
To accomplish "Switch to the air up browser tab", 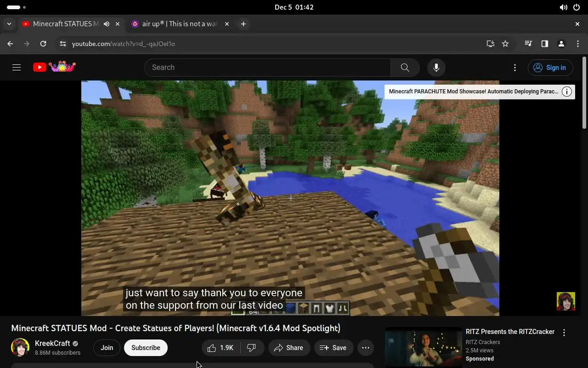I will click(x=179, y=24).
